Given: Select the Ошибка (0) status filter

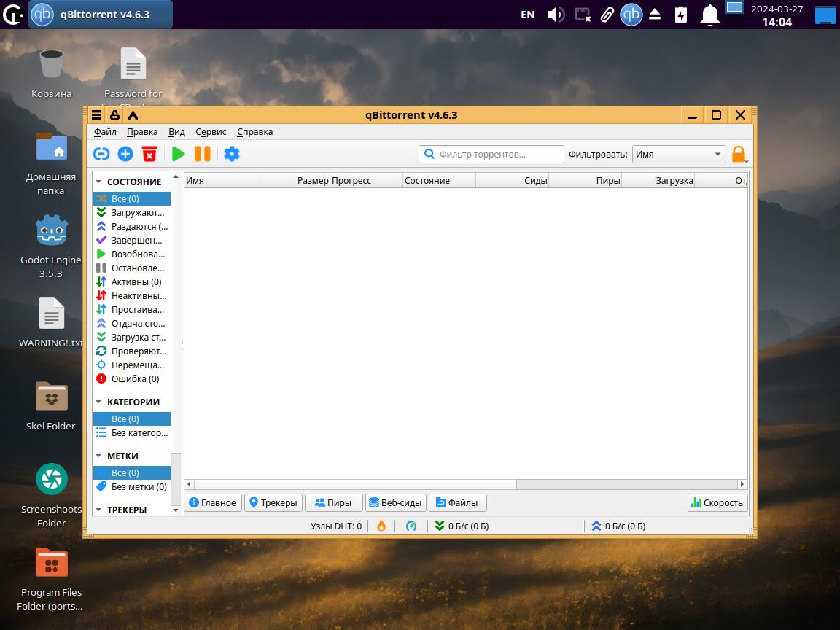Looking at the screenshot, I should [134, 379].
